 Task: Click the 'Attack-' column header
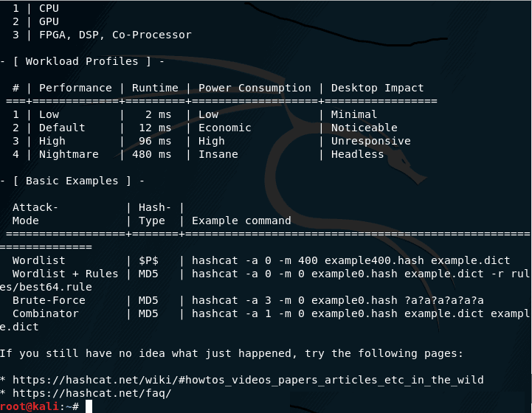(x=35, y=207)
